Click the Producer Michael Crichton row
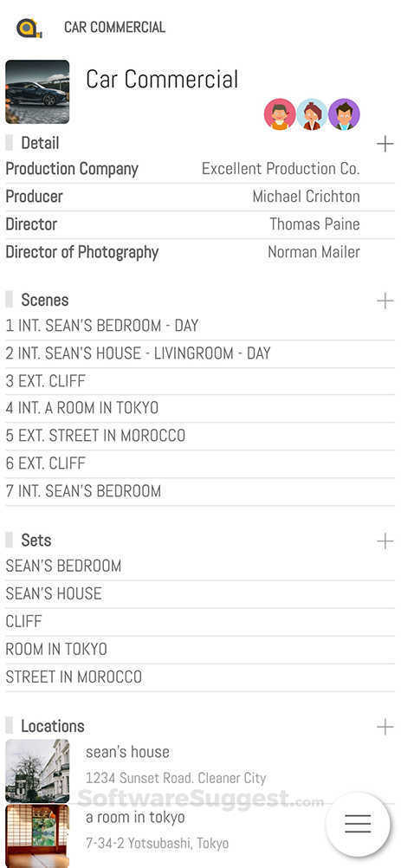The image size is (401, 868). 200,197
